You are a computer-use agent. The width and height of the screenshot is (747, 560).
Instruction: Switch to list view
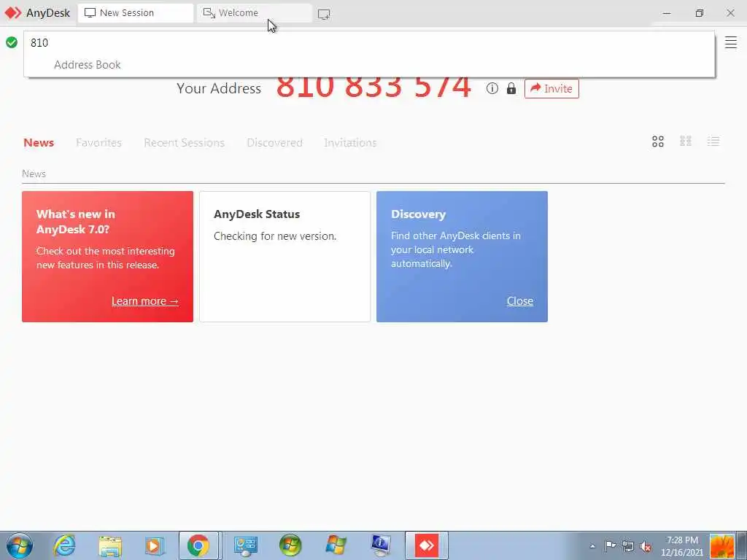pyautogui.click(x=713, y=141)
